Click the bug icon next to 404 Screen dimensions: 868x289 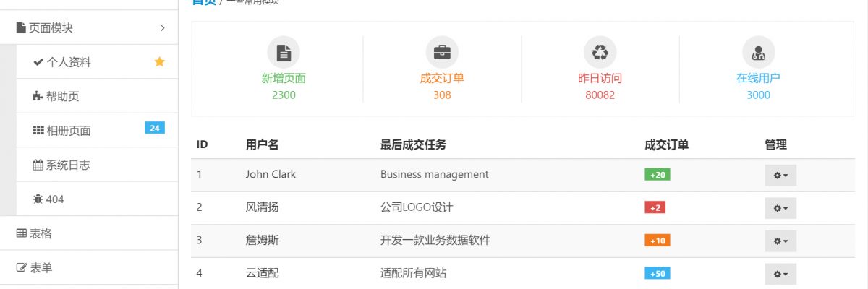(38, 199)
